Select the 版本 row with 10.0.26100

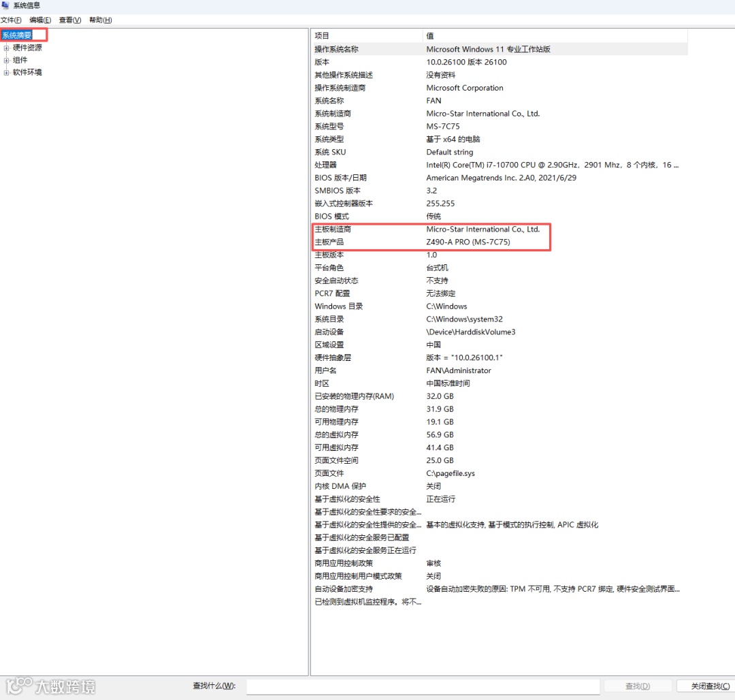pyautogui.click(x=500, y=62)
